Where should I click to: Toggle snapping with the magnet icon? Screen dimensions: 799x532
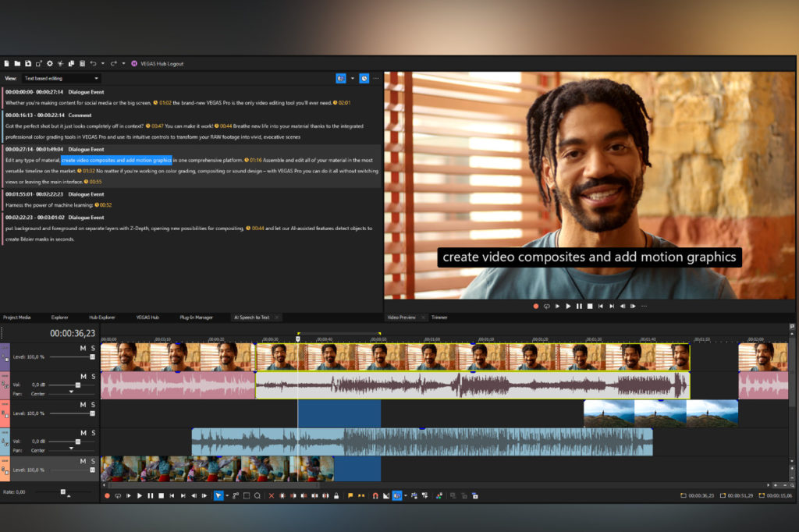pyautogui.click(x=375, y=496)
